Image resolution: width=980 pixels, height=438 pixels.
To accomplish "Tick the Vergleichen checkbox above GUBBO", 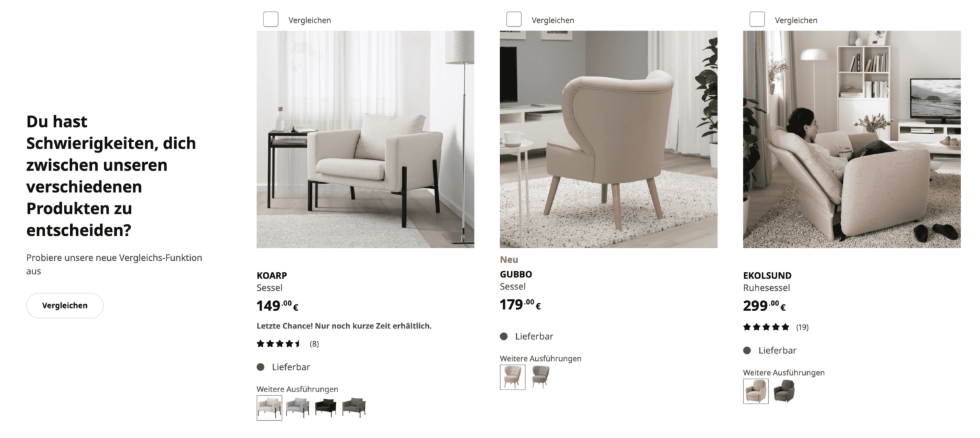I will [514, 19].
